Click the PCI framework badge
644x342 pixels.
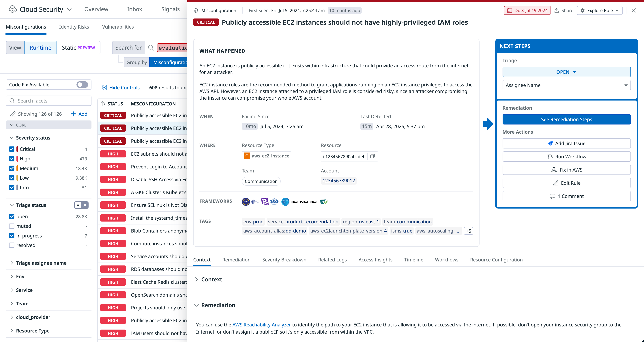tap(323, 202)
